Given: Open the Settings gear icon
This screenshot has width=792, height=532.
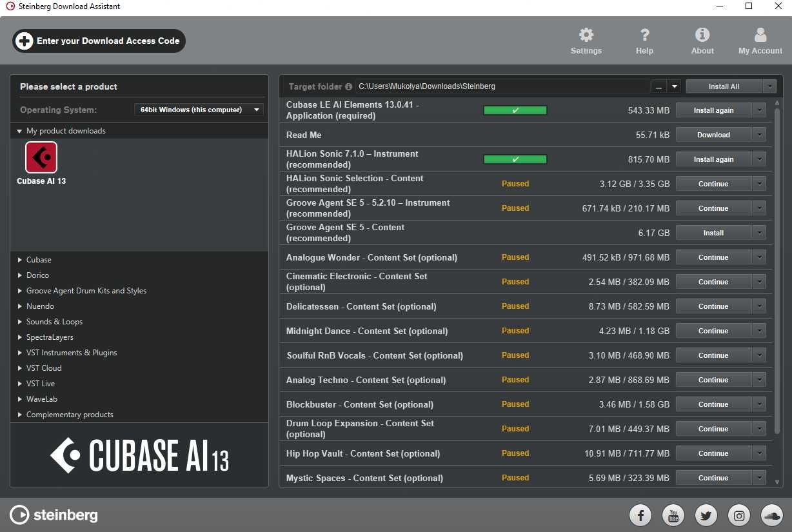Looking at the screenshot, I should [586, 35].
